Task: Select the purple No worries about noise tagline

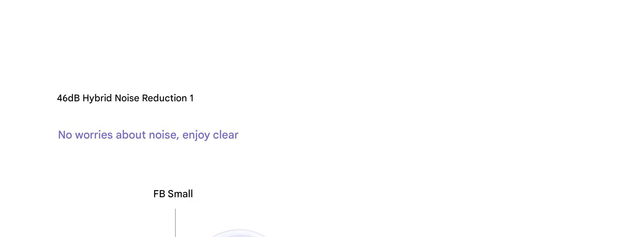Action: (148, 135)
